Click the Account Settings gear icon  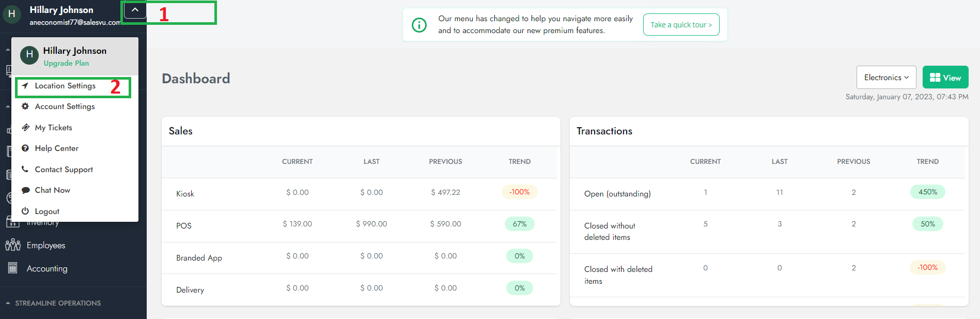coord(25,106)
